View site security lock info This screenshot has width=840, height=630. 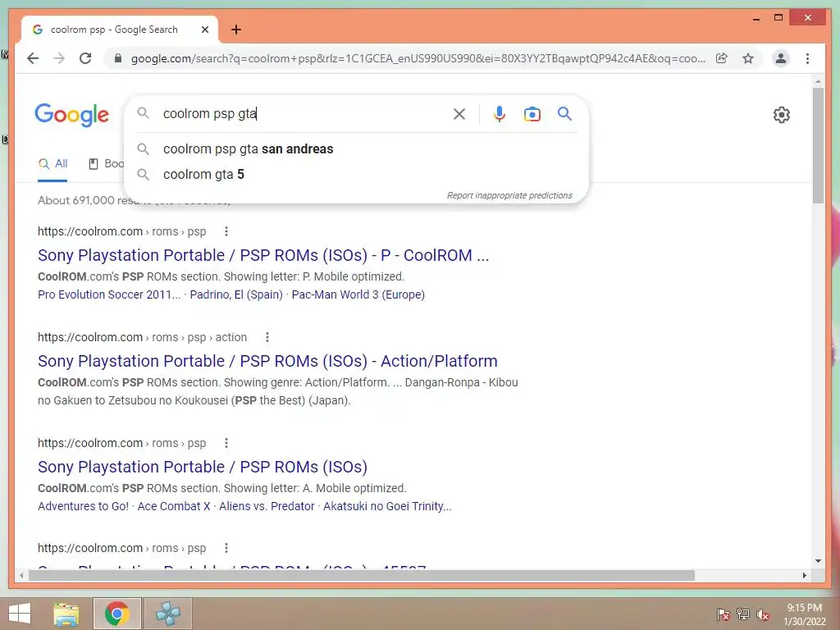click(118, 58)
